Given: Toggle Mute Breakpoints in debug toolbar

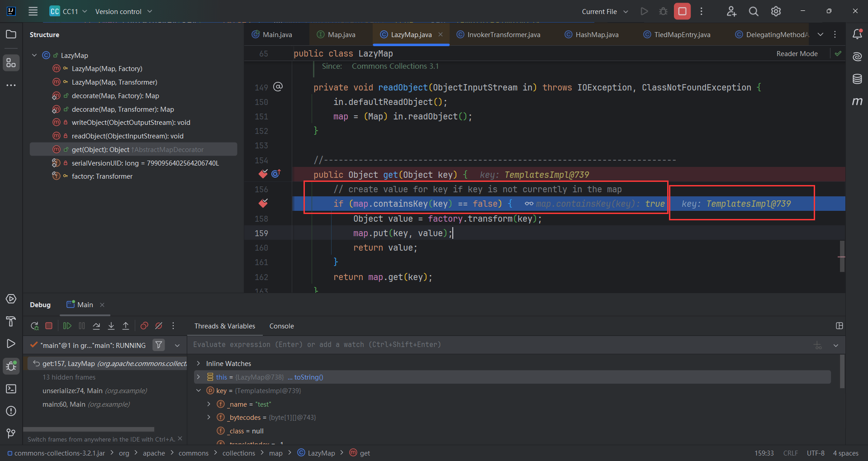Looking at the screenshot, I should [159, 326].
